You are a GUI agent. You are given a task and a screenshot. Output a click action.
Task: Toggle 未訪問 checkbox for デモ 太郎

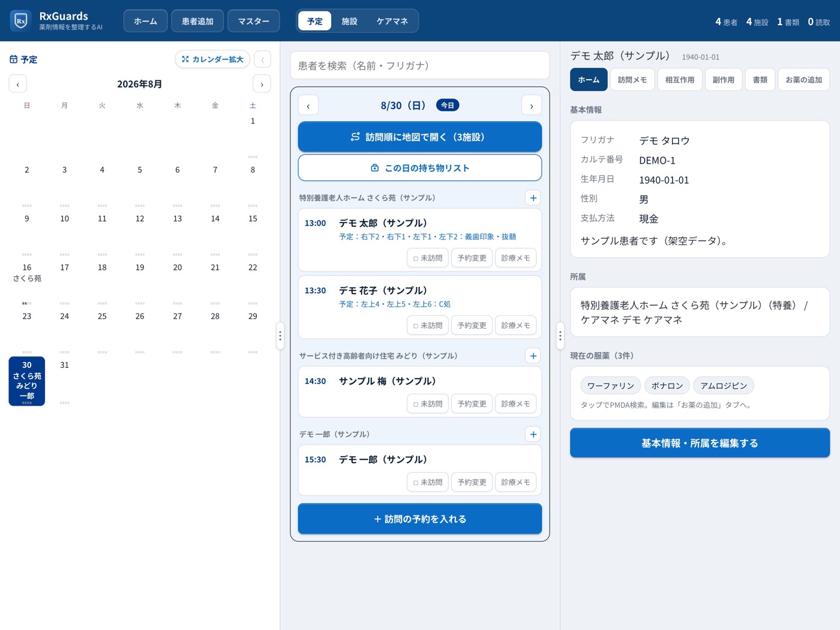pyautogui.click(x=428, y=258)
